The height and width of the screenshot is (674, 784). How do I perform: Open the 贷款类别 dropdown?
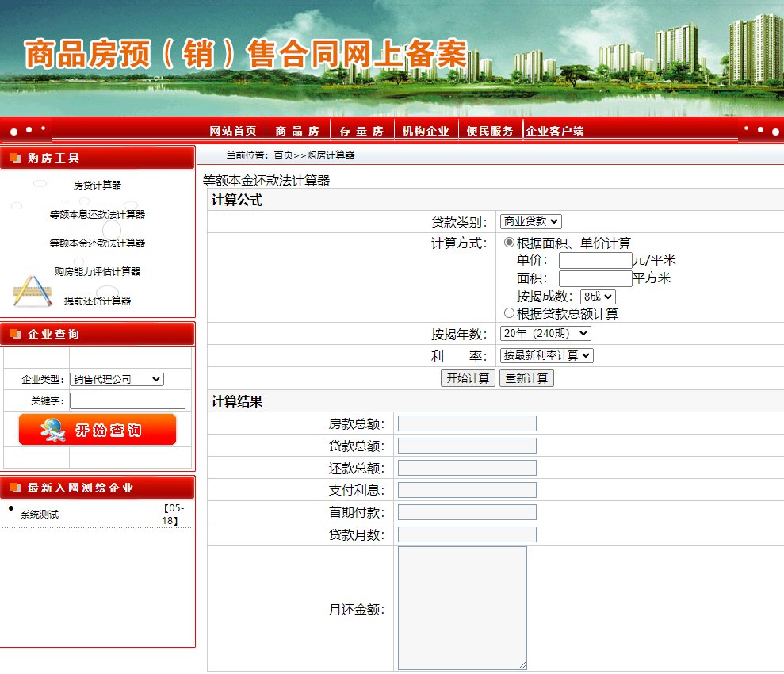tap(530, 222)
